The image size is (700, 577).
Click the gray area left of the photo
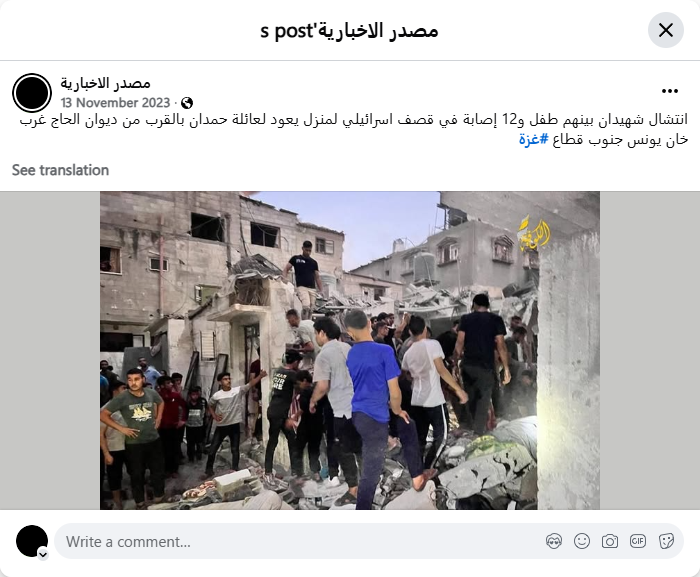tap(50, 351)
